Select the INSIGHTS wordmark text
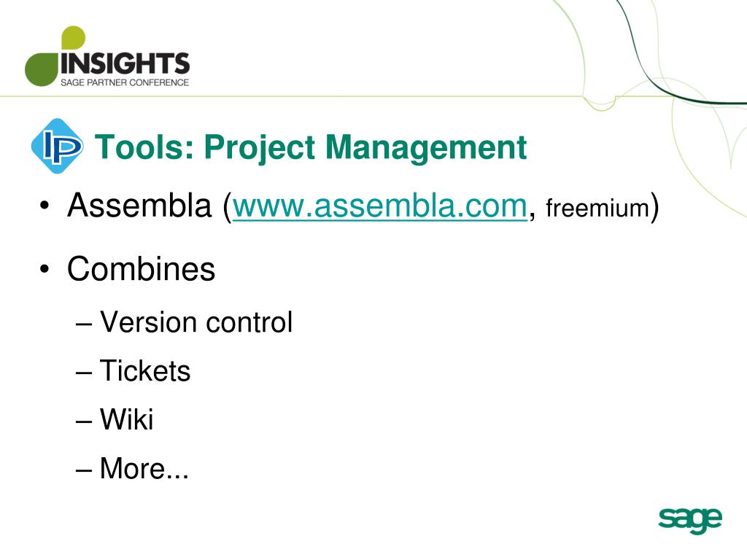Image resolution: width=747 pixels, height=560 pixels. (125, 63)
